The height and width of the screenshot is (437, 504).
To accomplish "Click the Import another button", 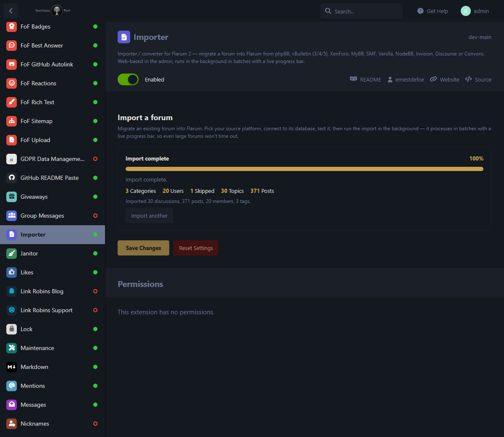I will point(149,216).
